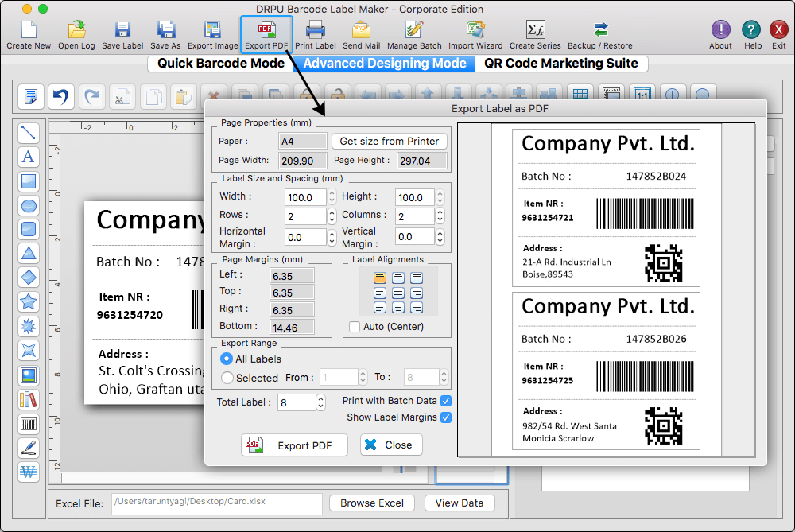
Task: Click the Help icon
Action: pos(752,34)
